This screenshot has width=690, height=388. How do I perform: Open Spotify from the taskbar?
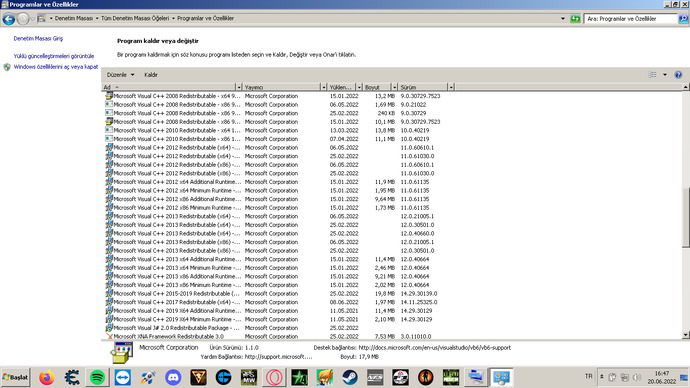pos(97,377)
